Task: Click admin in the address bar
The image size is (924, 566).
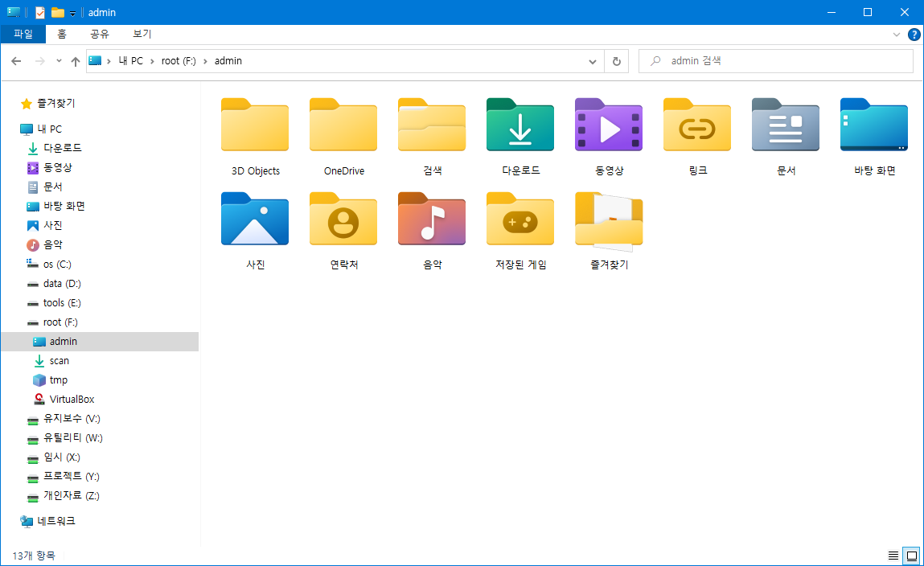Action: tap(228, 61)
